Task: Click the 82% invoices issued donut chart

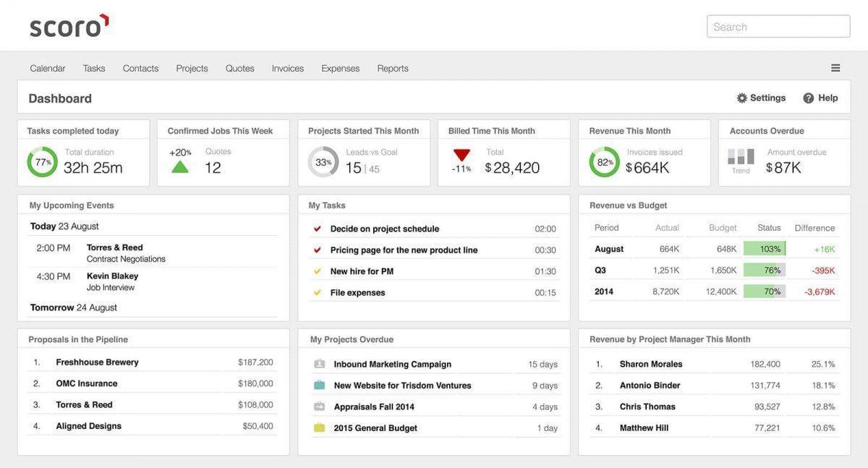Action: [x=604, y=162]
